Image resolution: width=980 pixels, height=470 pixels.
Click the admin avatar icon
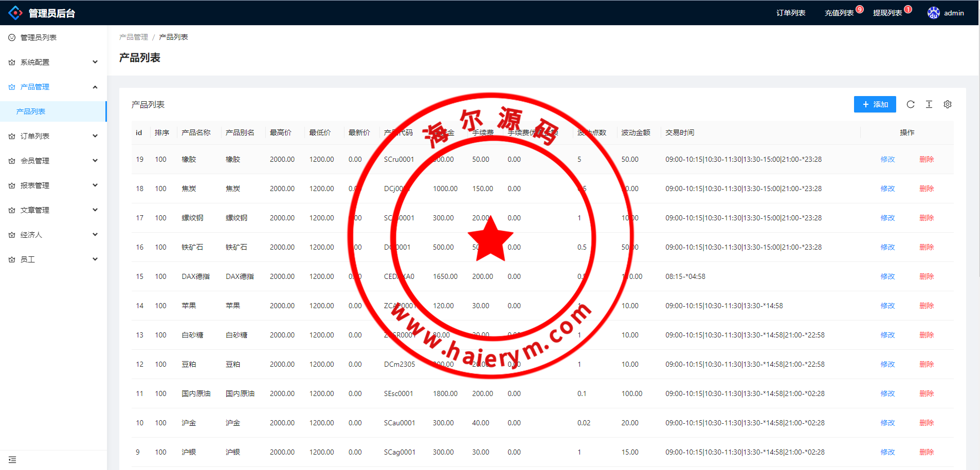(933, 13)
